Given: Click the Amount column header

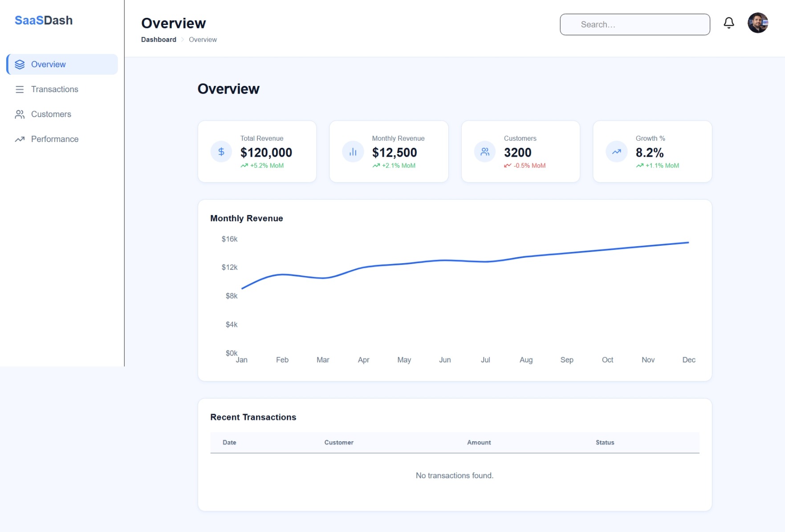Looking at the screenshot, I should point(479,443).
